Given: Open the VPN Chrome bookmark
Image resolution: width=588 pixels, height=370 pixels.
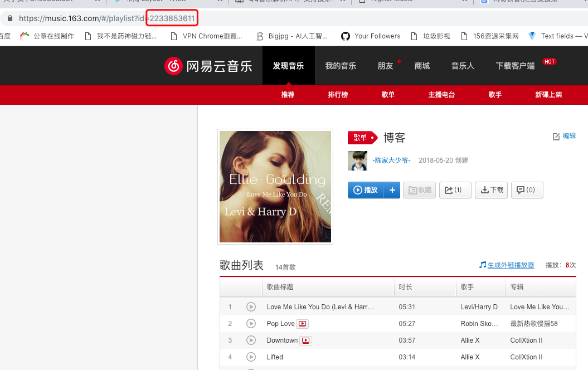Looking at the screenshot, I should pyautogui.click(x=206, y=36).
